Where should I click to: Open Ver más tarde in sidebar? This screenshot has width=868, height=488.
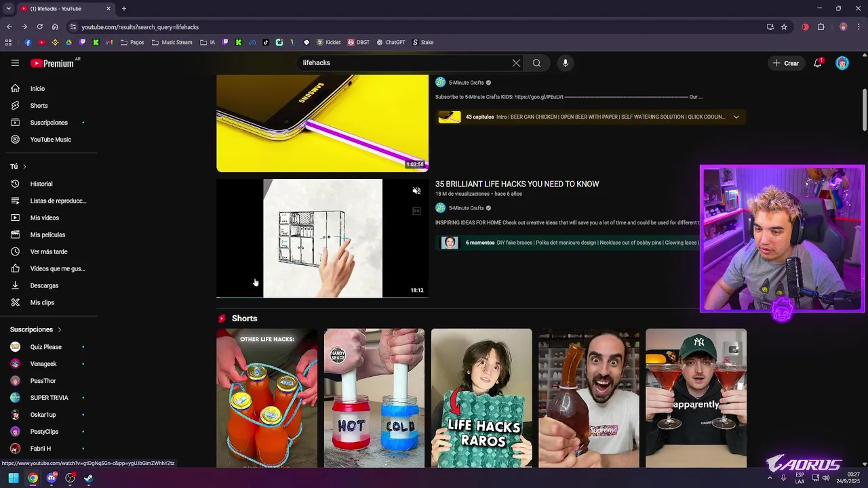49,251
